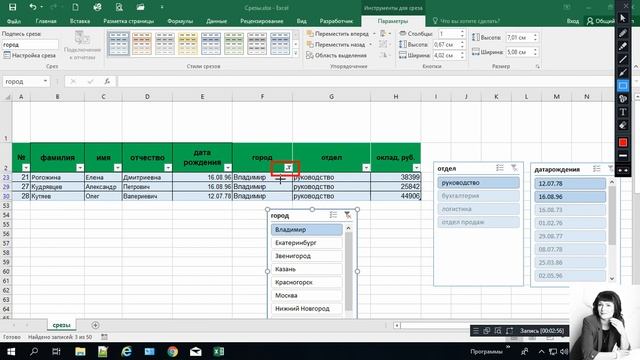Pick the red color swatch in the annotation toolbar

(x=623, y=142)
